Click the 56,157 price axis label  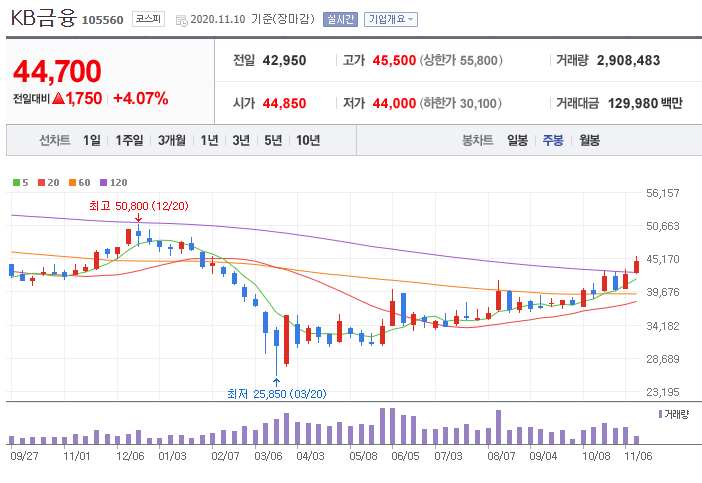[x=663, y=193]
